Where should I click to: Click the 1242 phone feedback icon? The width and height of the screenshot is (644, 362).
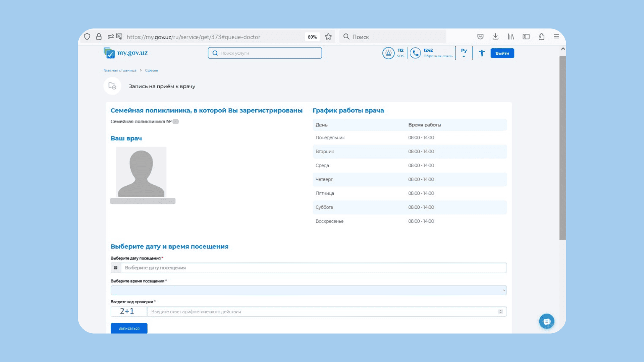coord(415,53)
